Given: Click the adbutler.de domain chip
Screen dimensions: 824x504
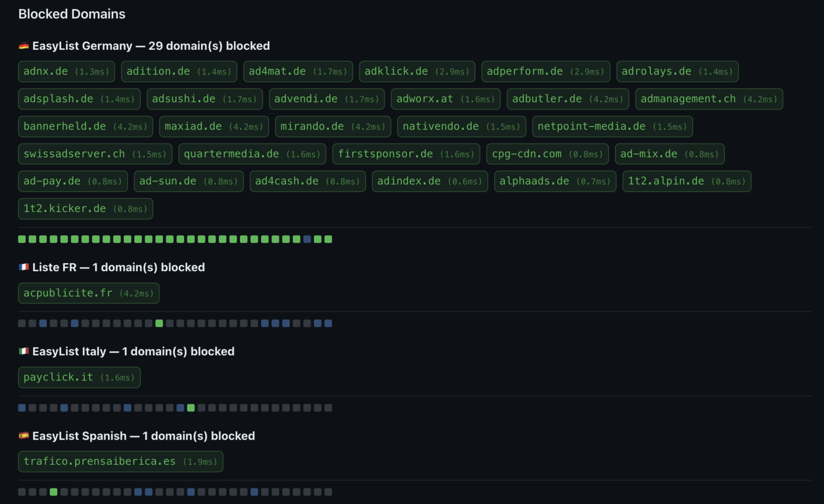Looking at the screenshot, I should coord(568,99).
